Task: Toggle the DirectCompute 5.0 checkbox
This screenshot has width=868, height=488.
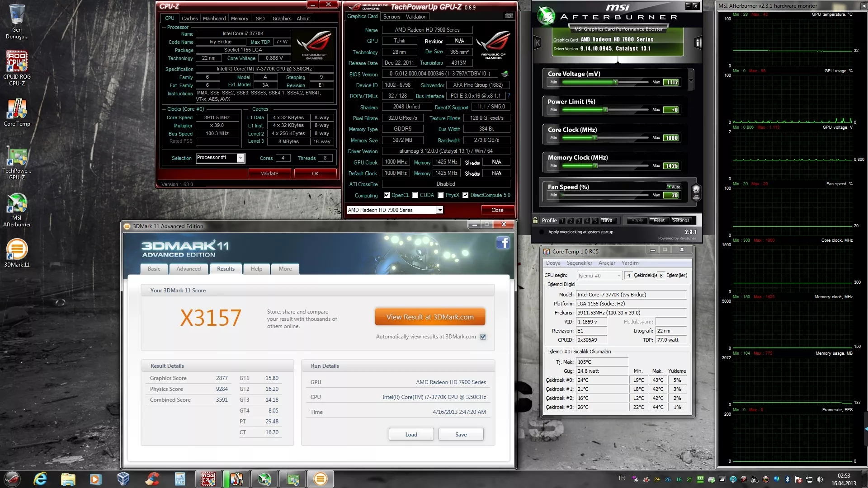Action: [x=465, y=195]
